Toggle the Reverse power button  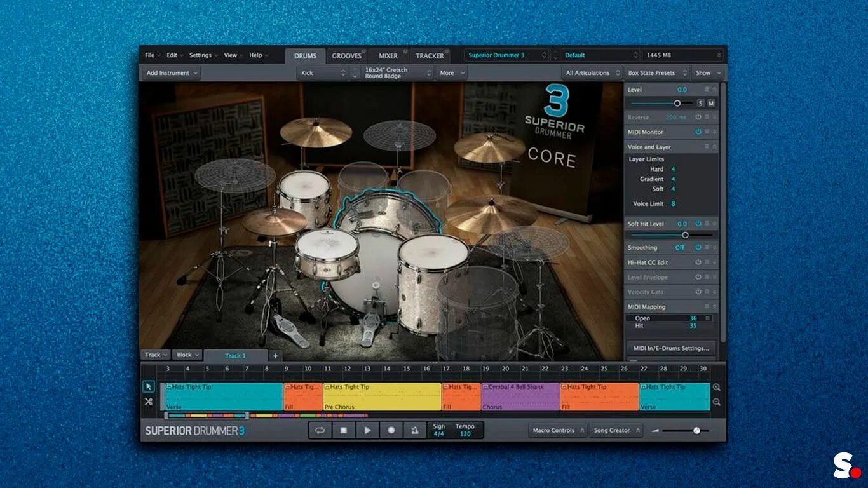click(x=698, y=118)
